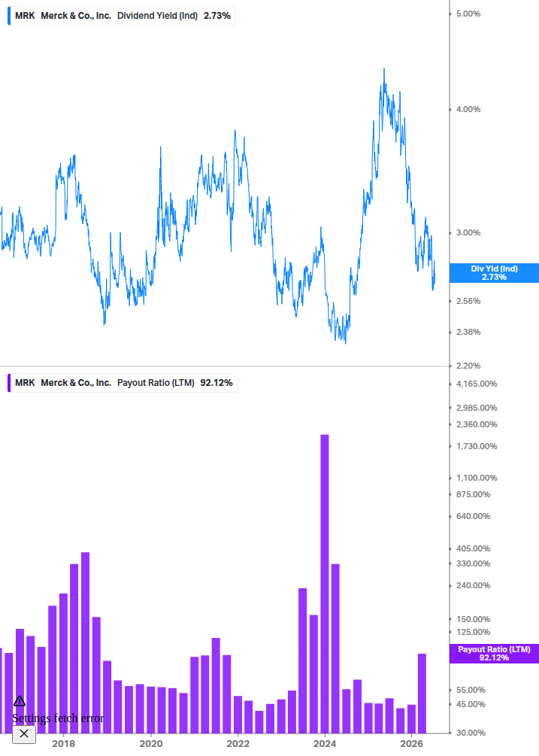539x756 pixels.
Task: Click the 2,985.00% payout axis label
Action: 477,408
